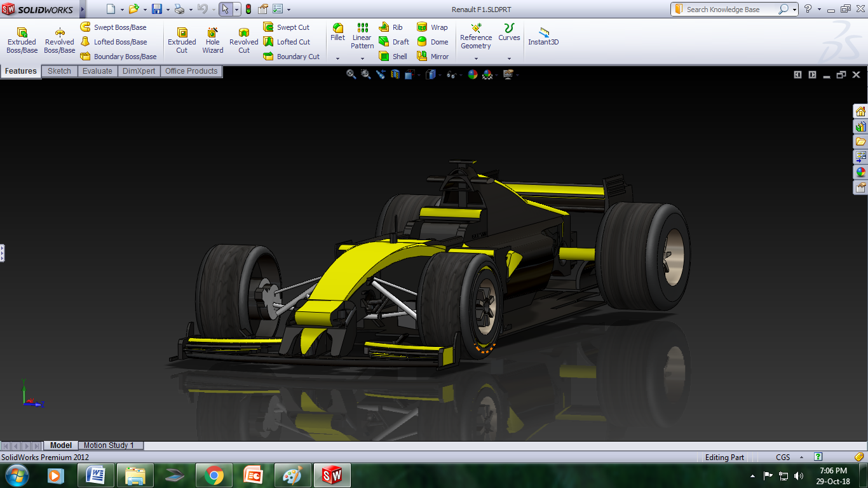Toggle the Swept Boss/Base tool
The width and height of the screenshot is (868, 488).
tap(114, 27)
